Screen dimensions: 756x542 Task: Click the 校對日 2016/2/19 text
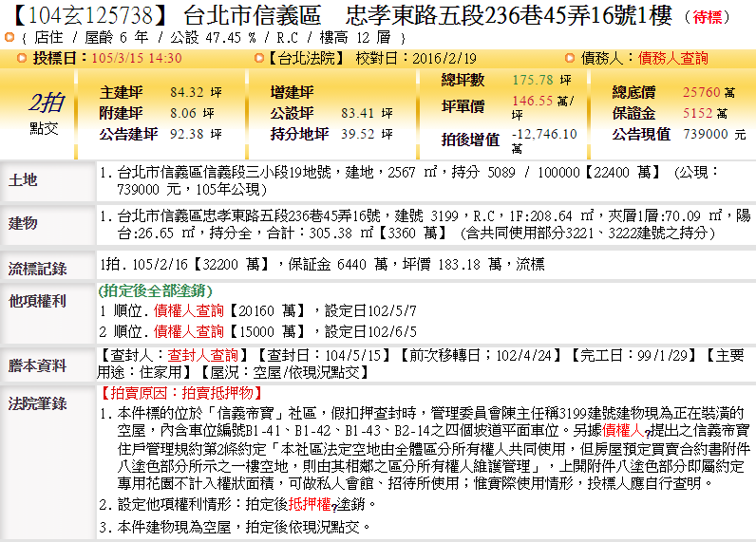pyautogui.click(x=416, y=58)
